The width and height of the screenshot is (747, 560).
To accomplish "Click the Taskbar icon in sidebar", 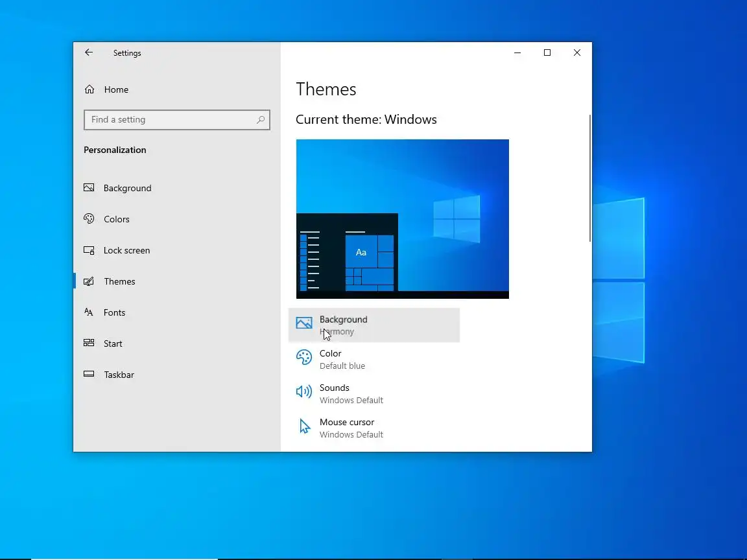I will pyautogui.click(x=89, y=374).
